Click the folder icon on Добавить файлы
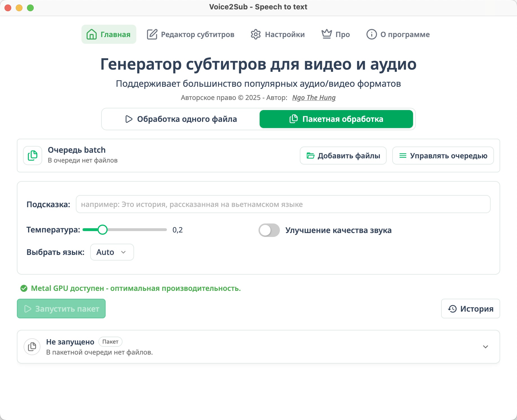This screenshot has height=420, width=517. [x=310, y=156]
